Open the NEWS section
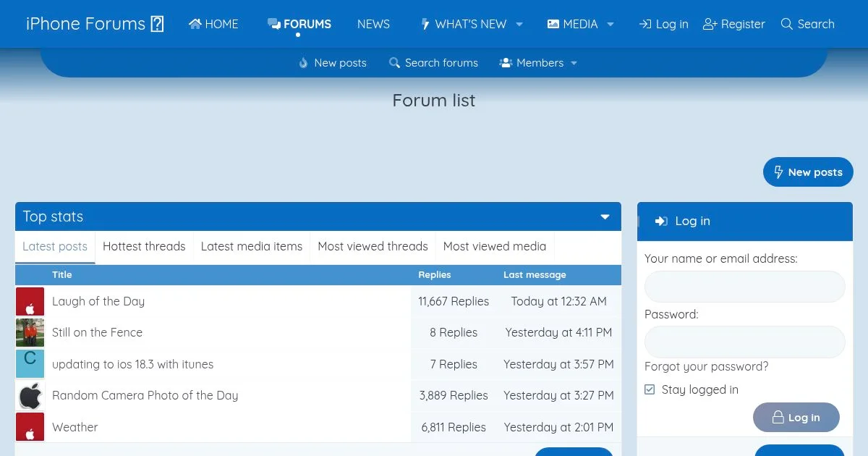 [x=373, y=24]
